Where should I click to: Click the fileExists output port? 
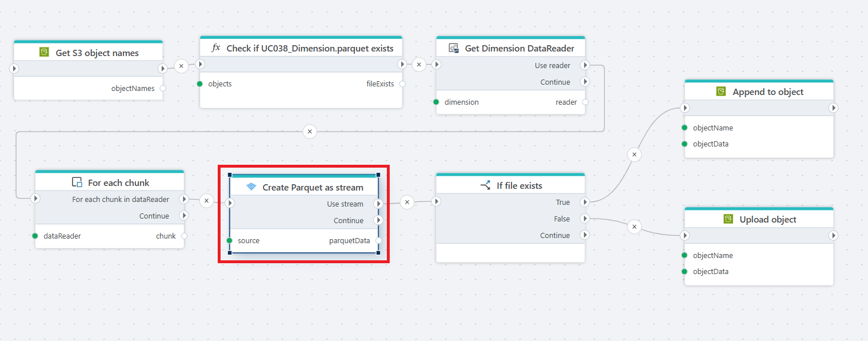click(402, 84)
